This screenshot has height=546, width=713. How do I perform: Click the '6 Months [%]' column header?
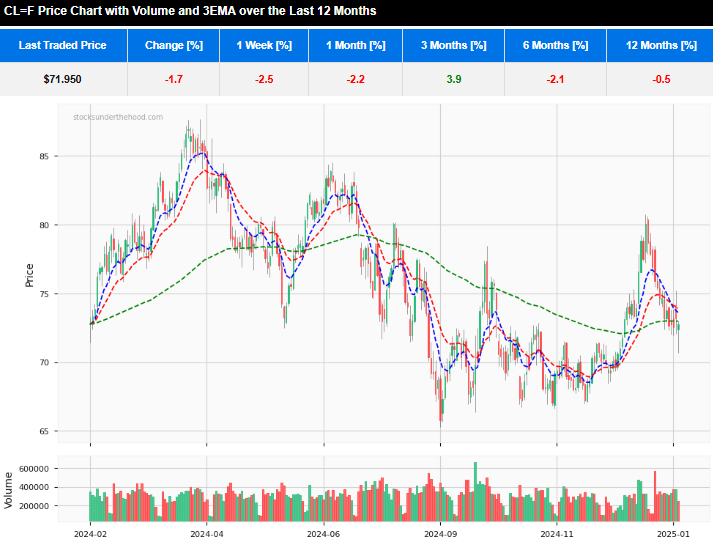(x=555, y=45)
